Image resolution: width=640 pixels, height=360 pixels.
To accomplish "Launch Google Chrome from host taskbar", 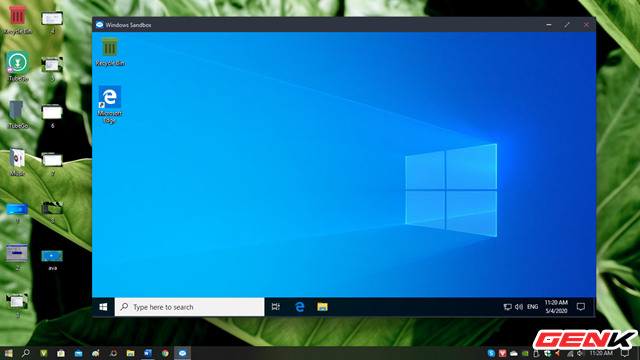I will coord(165,353).
